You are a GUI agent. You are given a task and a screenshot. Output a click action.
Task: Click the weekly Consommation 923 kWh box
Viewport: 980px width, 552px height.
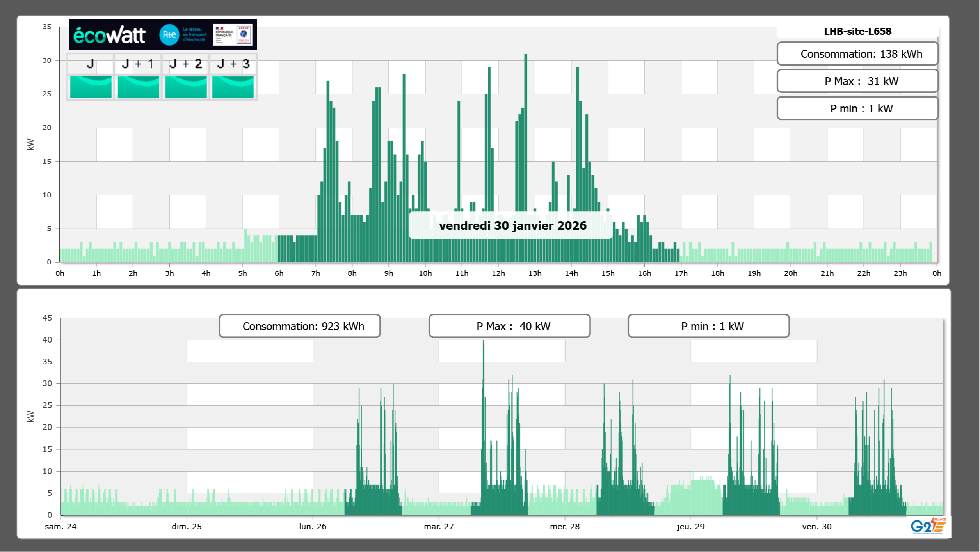(x=300, y=326)
